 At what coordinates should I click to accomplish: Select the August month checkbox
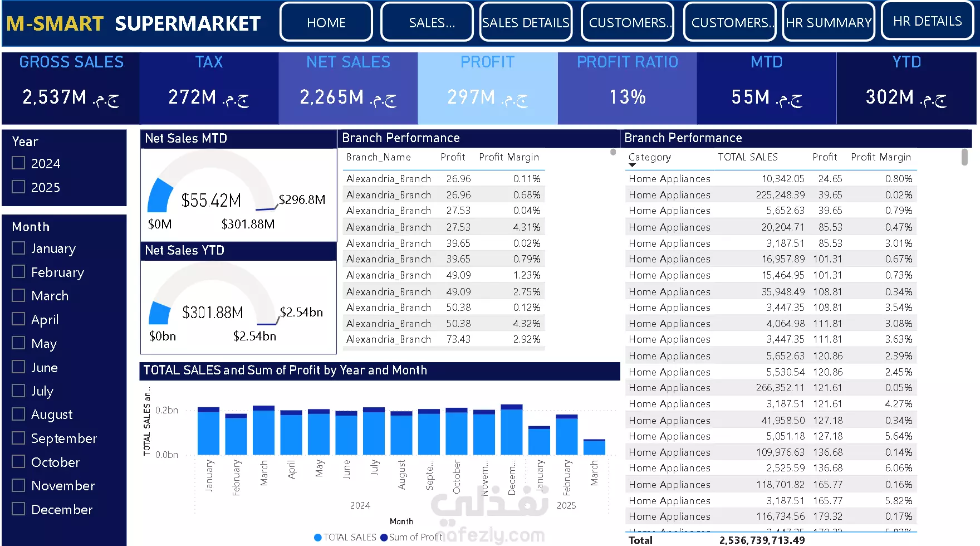18,414
